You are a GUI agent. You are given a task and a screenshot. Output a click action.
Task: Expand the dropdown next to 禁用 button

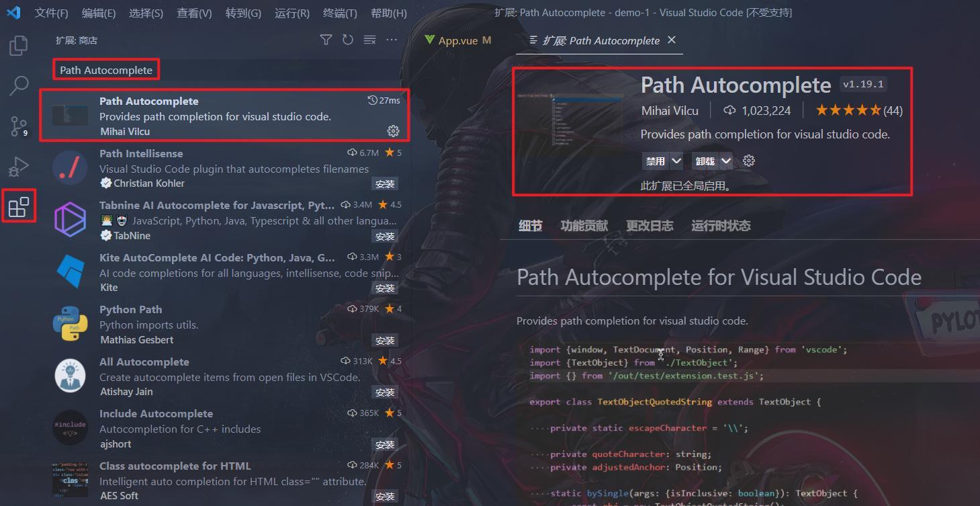676,161
